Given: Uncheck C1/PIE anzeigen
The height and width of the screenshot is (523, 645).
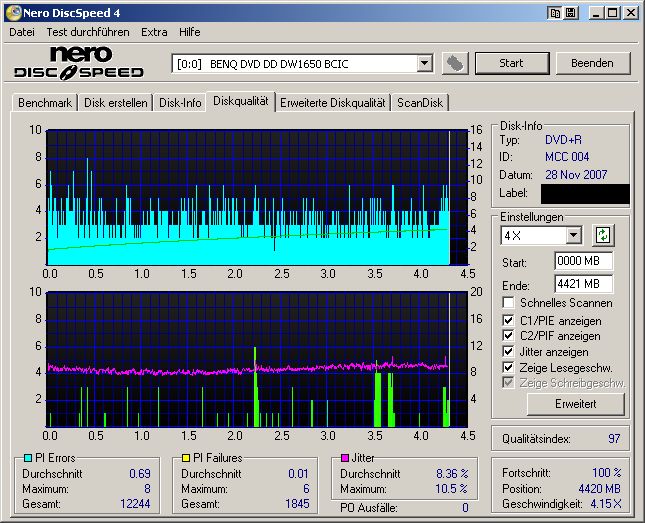Looking at the screenshot, I should point(509,320).
